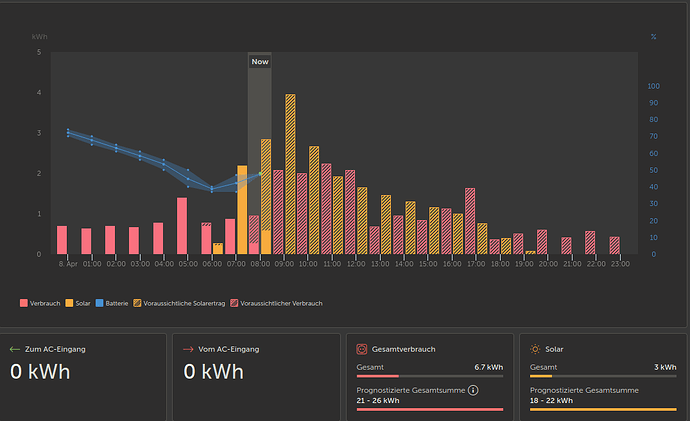Click the green Zum AC-Eingang arrow icon
Viewport: 690px width, 421px height.
click(15, 349)
